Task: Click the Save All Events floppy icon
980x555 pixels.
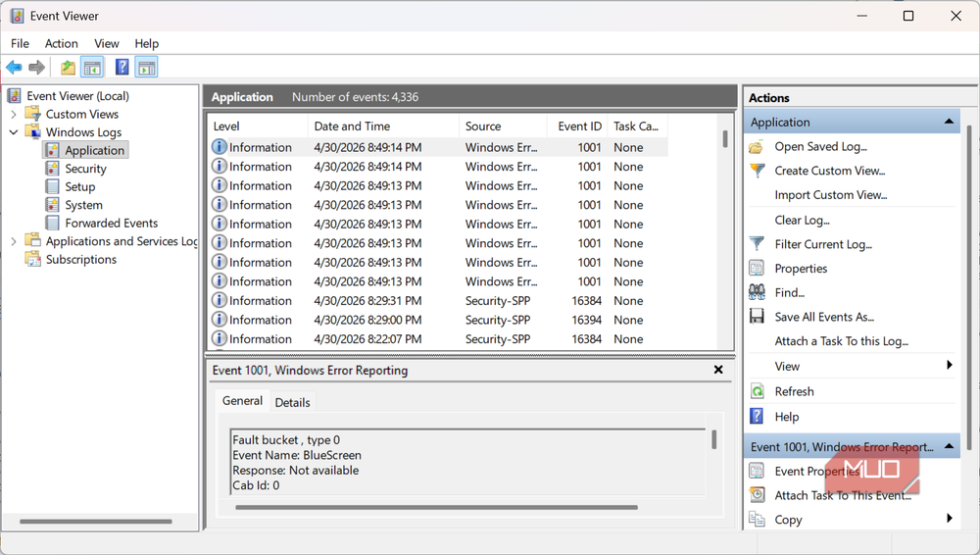Action: 757,317
